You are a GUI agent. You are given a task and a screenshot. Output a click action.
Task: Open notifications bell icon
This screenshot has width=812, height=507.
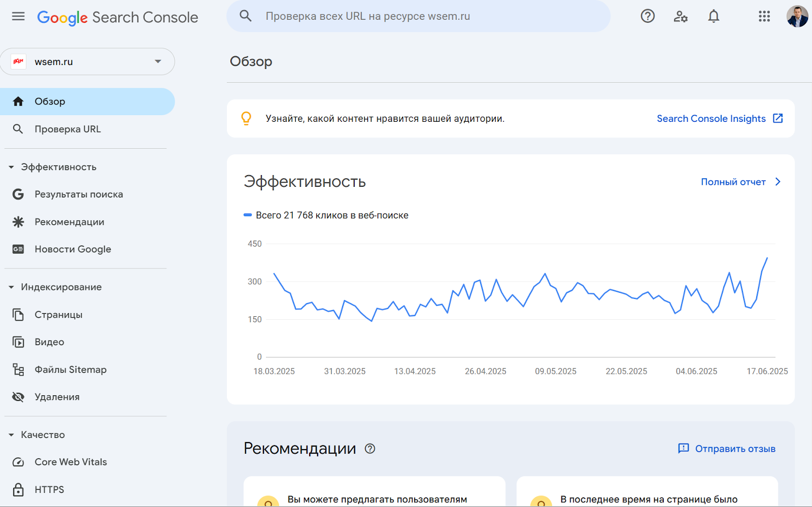click(714, 16)
